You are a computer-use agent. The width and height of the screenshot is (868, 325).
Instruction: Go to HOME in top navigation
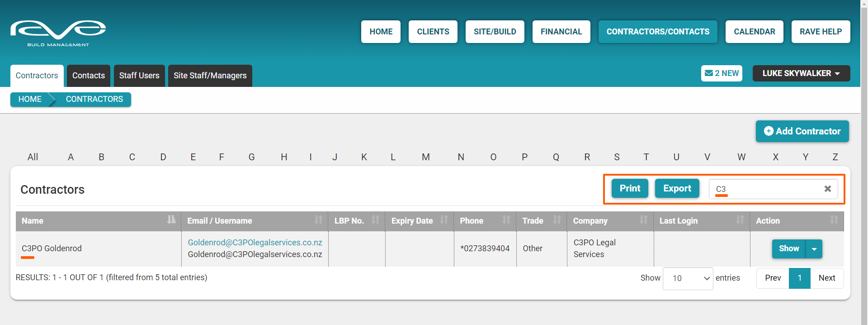(x=381, y=32)
